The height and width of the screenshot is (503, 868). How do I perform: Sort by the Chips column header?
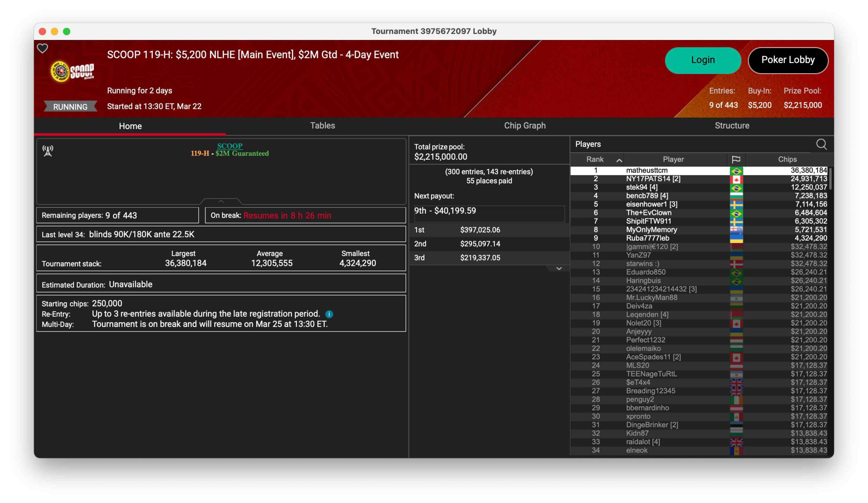[787, 159]
